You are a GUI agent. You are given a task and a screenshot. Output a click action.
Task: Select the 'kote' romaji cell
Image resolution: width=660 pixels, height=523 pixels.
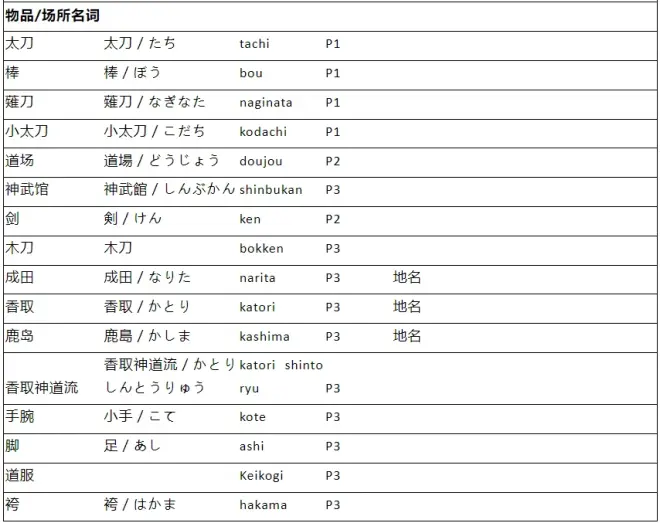252,417
